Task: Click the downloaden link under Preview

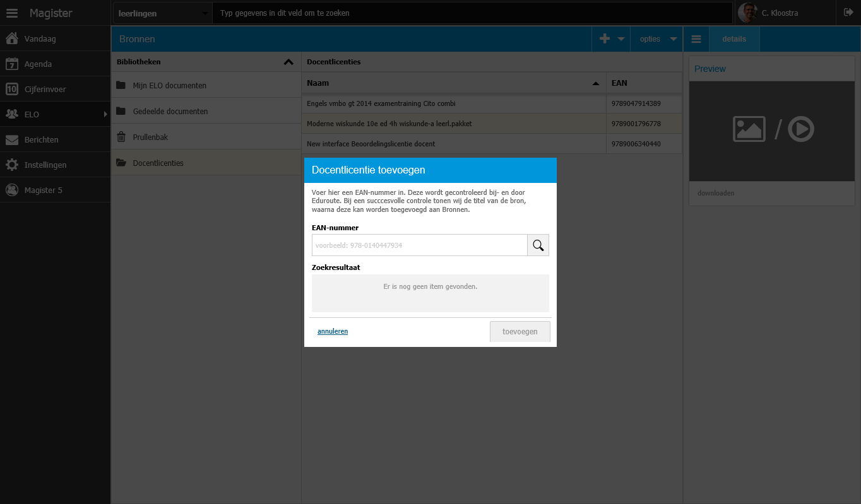Action: (716, 193)
